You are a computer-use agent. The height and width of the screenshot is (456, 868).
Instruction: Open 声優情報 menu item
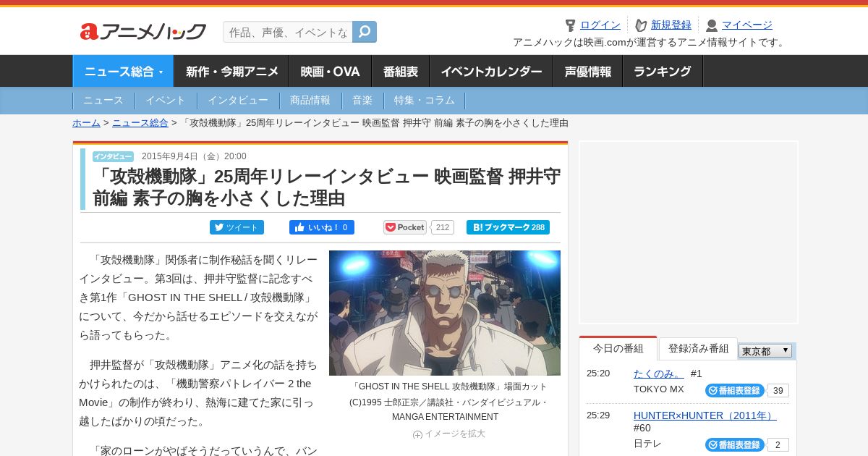pyautogui.click(x=587, y=71)
